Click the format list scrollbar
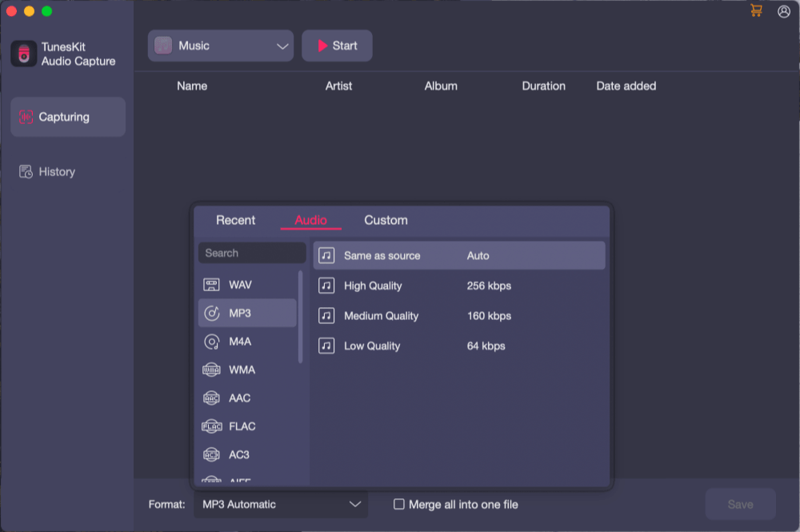 [301, 317]
